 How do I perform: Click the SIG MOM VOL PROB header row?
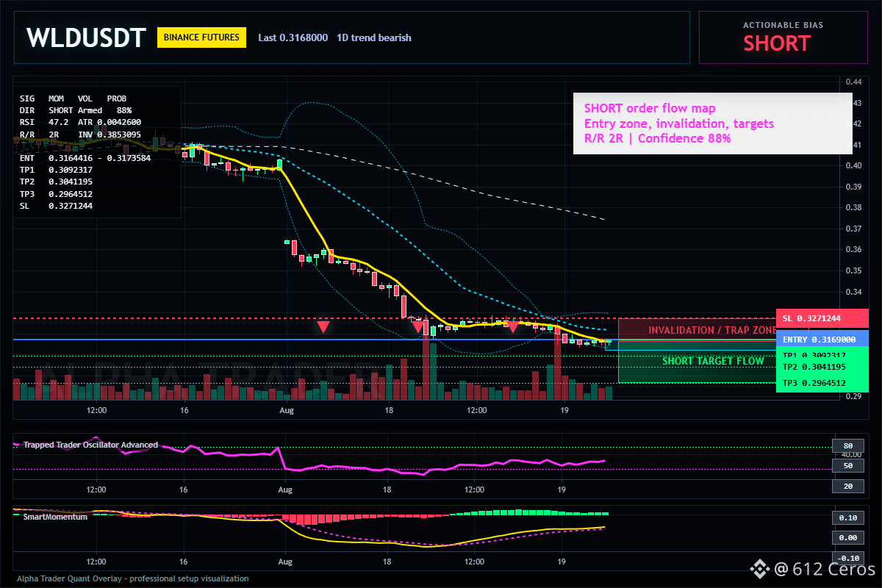(x=73, y=98)
